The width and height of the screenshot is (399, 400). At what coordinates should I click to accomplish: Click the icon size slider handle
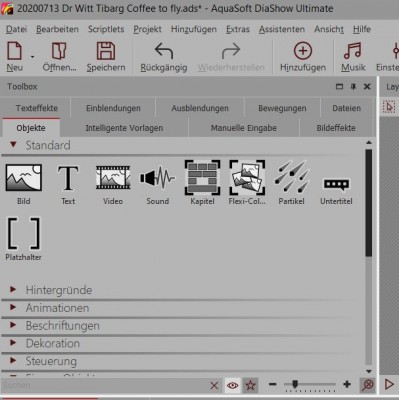pyautogui.click(x=295, y=384)
